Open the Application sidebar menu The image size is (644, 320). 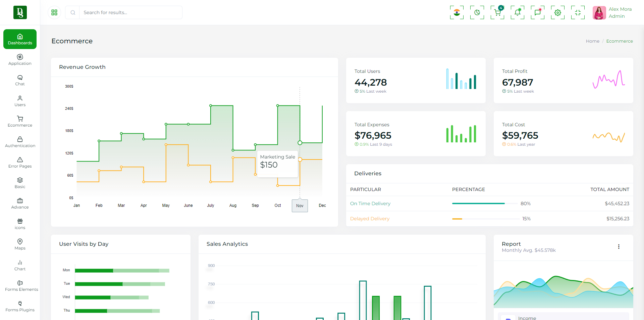(20, 60)
